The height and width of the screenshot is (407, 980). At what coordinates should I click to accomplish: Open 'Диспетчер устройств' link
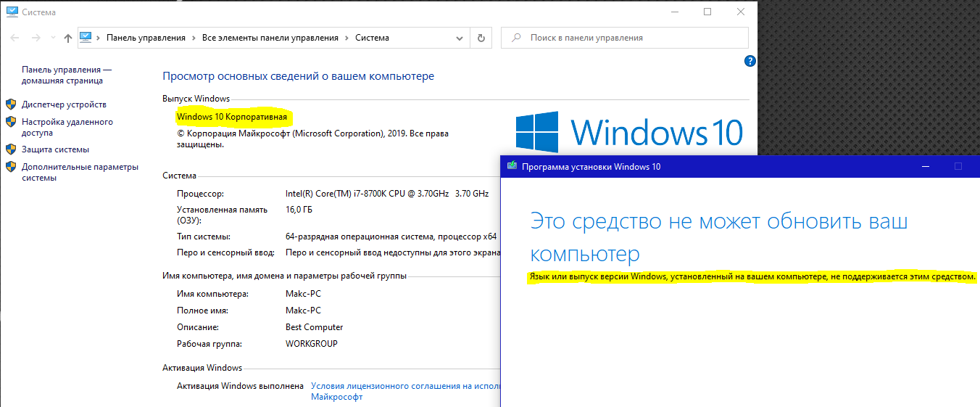(x=64, y=104)
